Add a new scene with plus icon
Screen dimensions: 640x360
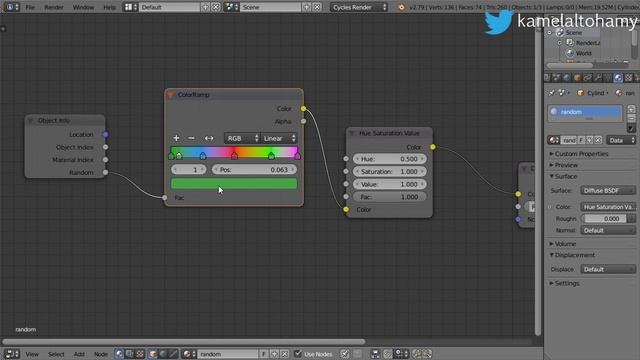point(307,7)
